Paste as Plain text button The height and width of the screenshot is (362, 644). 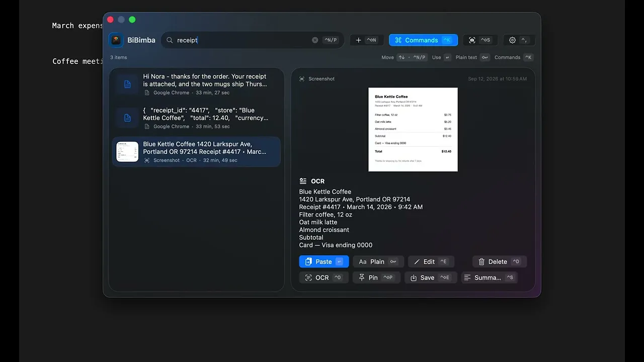(x=377, y=261)
